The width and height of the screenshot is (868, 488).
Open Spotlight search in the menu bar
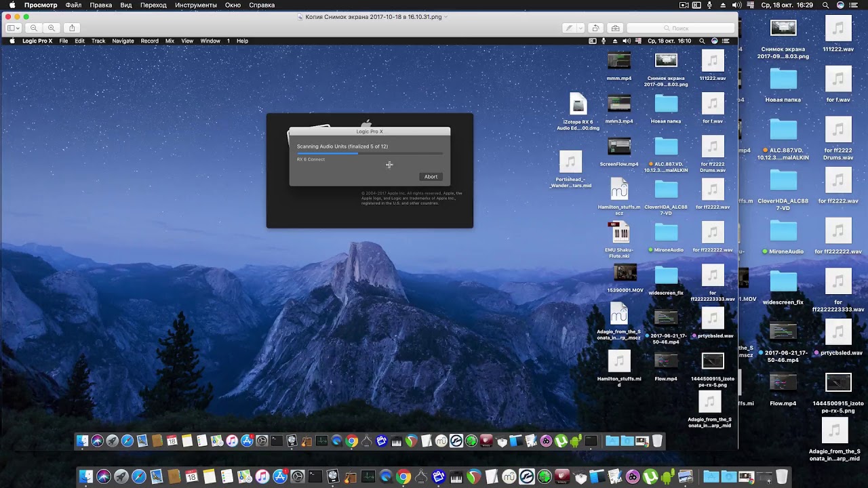tap(826, 5)
